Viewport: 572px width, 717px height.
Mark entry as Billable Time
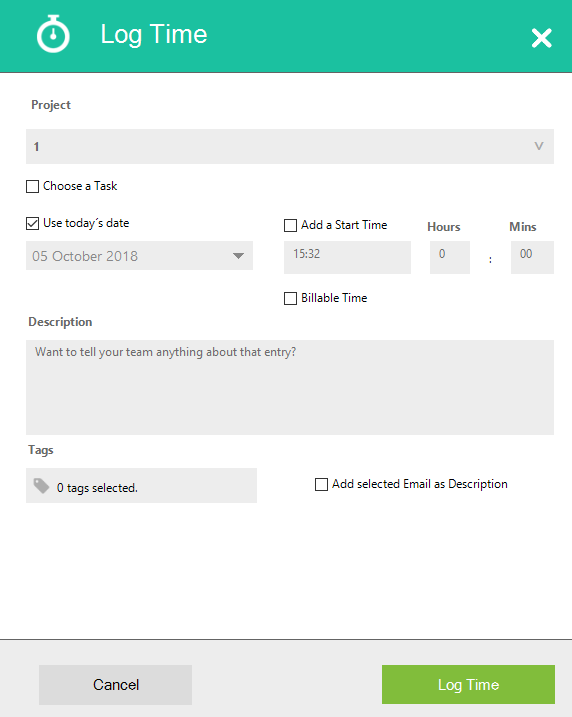pyautogui.click(x=290, y=299)
